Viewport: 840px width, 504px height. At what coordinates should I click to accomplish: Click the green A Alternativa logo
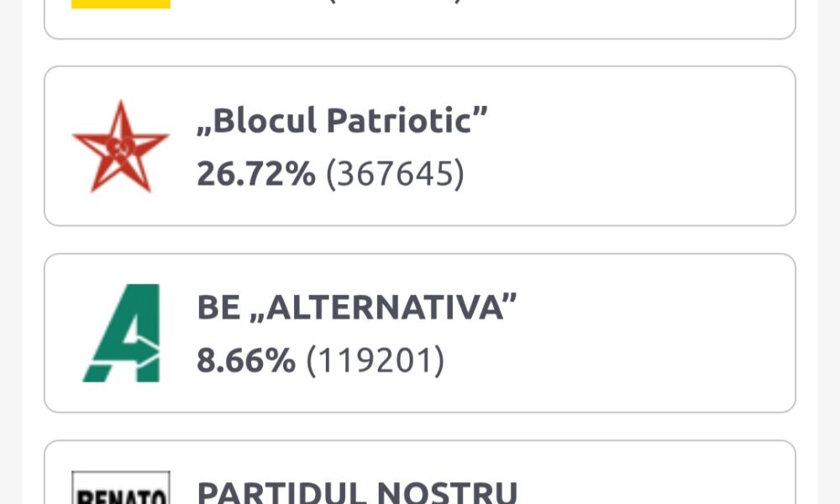[122, 333]
